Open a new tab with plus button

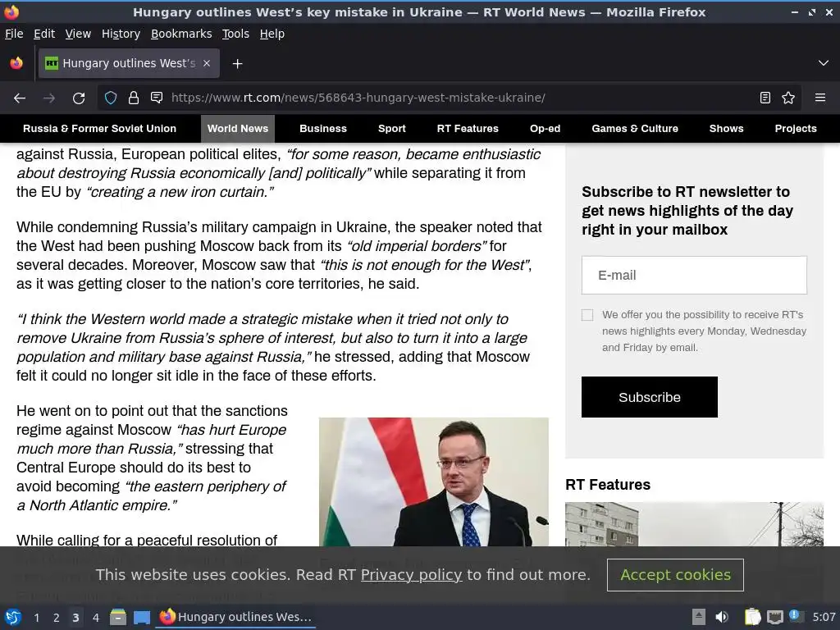237,64
